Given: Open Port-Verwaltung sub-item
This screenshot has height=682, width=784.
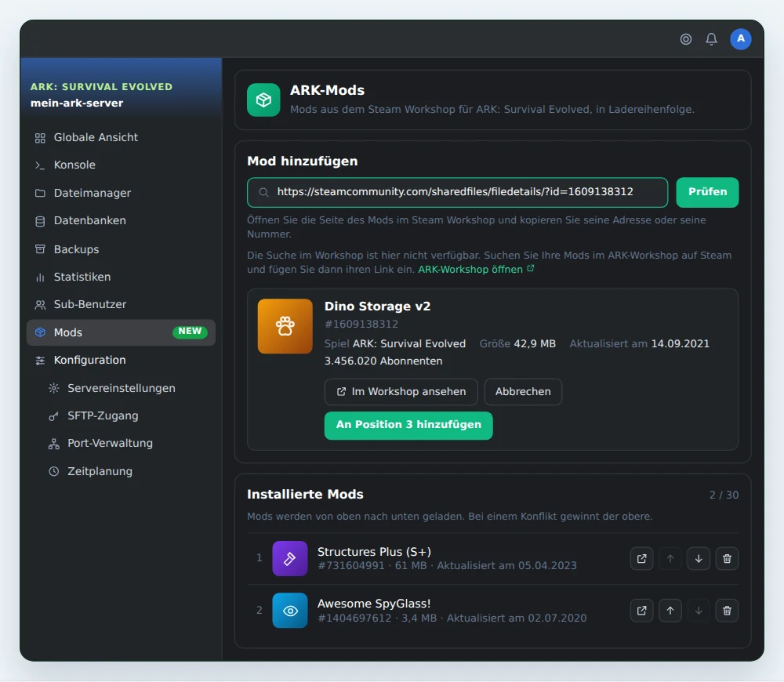Looking at the screenshot, I should (121, 444).
